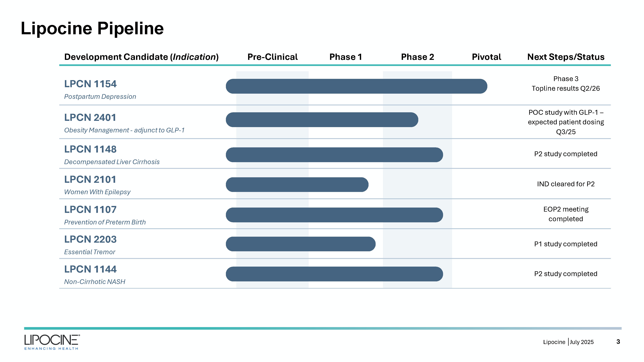This screenshot has height=362, width=644.
Task: Click the LPCN 1107 progress bar
Action: tap(334, 215)
